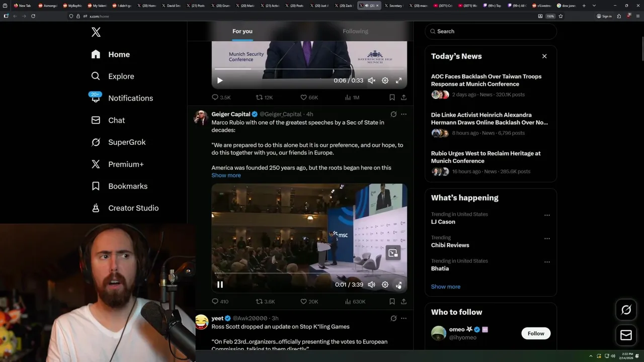Bookmark the post with 66K likes

tap(392, 98)
